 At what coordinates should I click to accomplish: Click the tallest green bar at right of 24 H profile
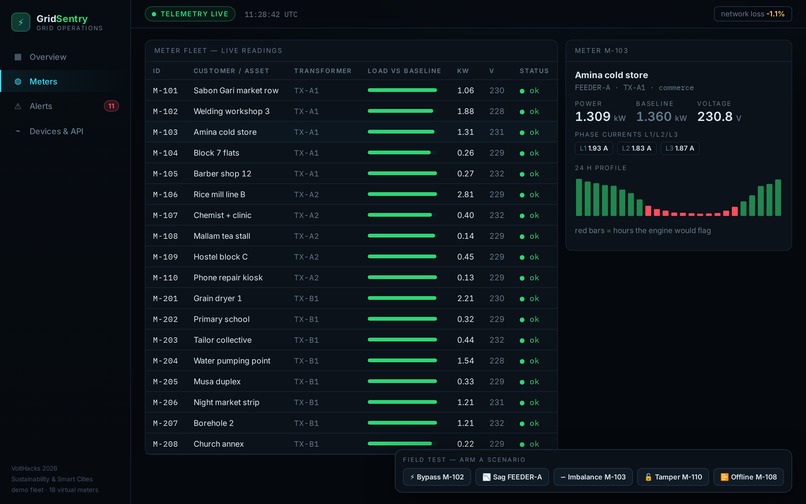pos(778,197)
